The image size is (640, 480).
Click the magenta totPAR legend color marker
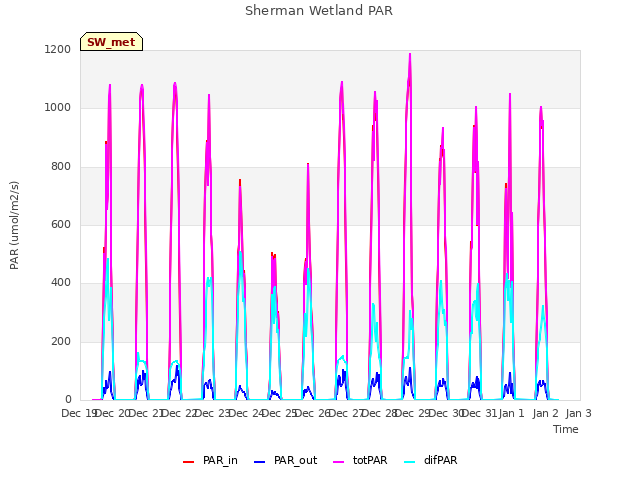click(338, 462)
